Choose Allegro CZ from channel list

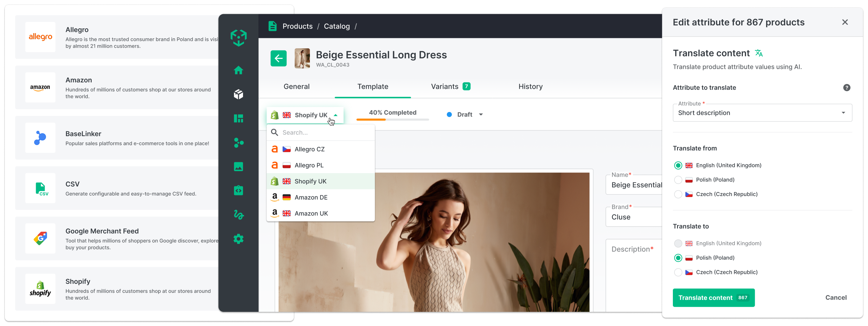(321, 149)
